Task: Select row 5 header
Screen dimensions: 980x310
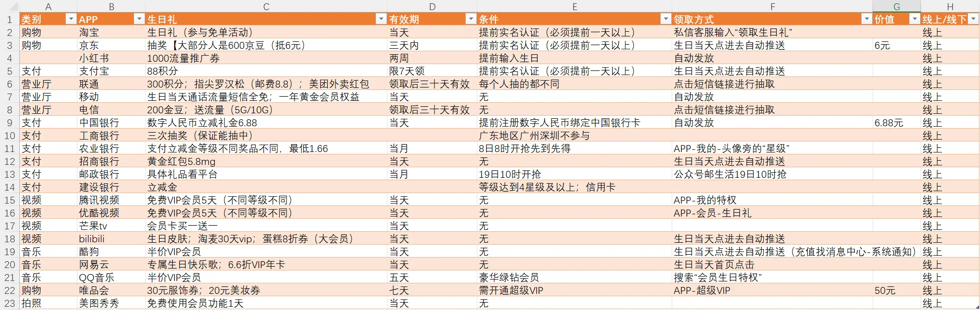Action: [10, 71]
